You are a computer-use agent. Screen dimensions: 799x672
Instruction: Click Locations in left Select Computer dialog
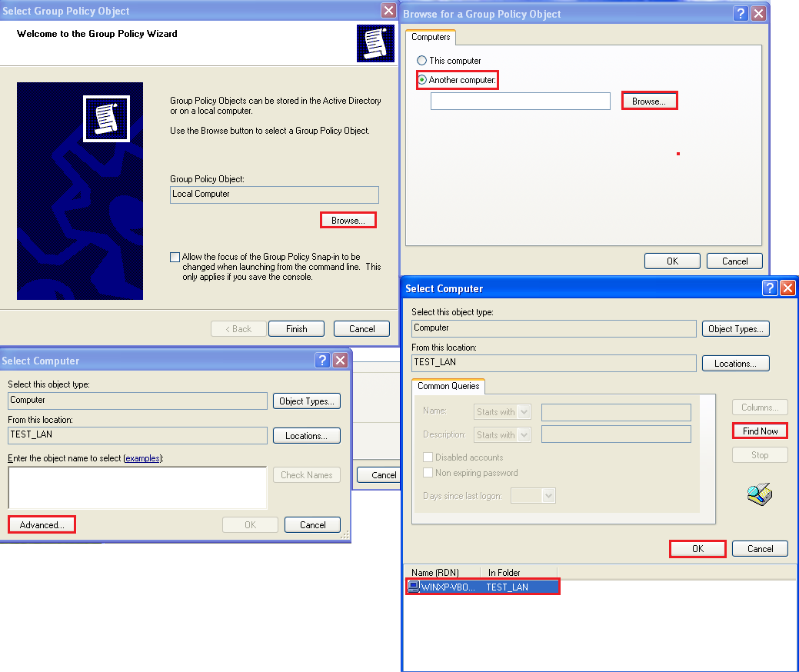coord(307,436)
